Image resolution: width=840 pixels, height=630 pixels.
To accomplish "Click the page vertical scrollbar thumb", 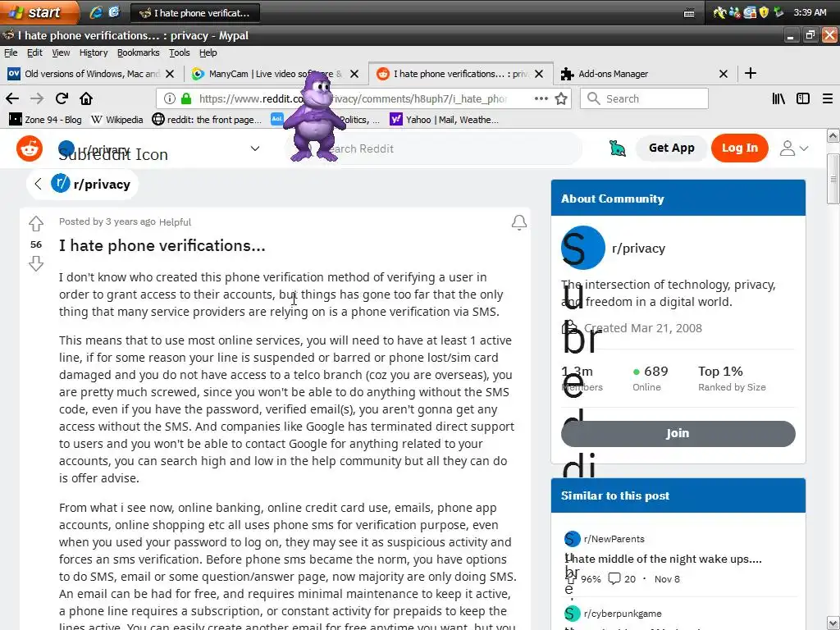I will (x=833, y=178).
